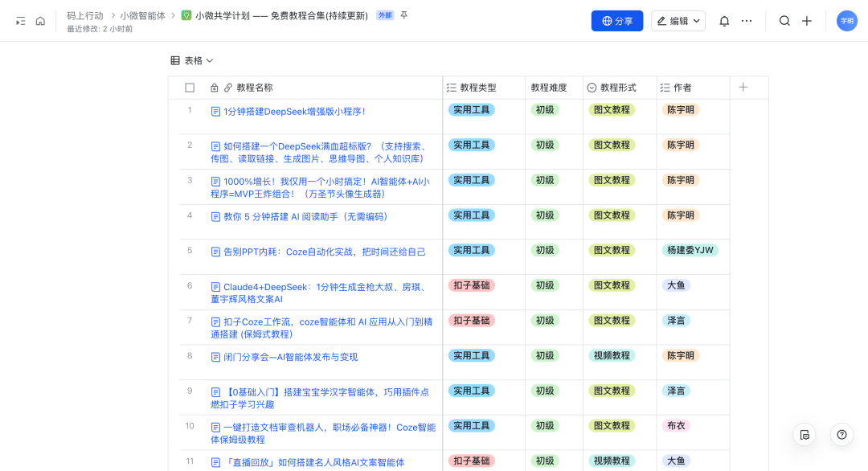868x471 pixels.
Task: Click row number 9 cell
Action: pyautogui.click(x=190, y=391)
